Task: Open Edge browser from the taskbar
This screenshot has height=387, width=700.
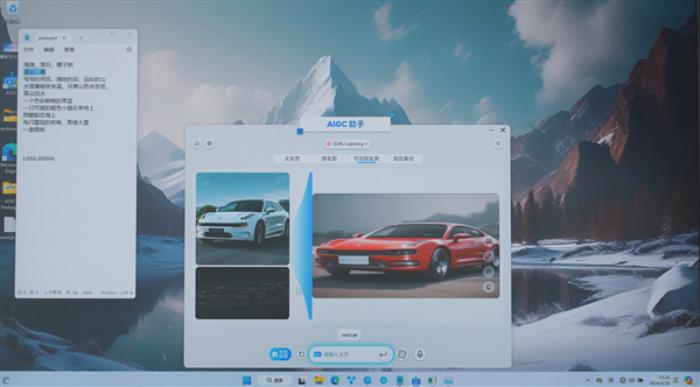Action: click(x=335, y=380)
